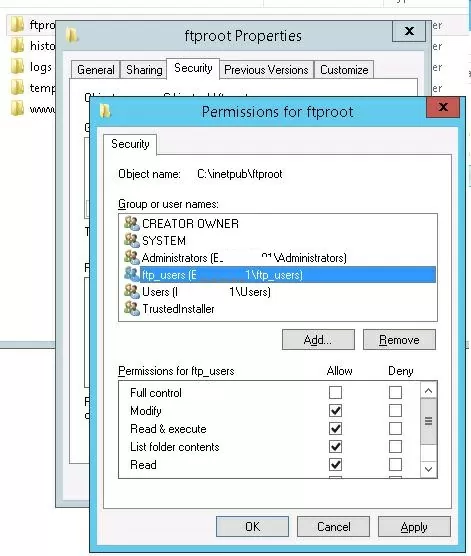Screen dimensions: 471x556
Task: Click the Modify permission label
Action: pos(146,411)
